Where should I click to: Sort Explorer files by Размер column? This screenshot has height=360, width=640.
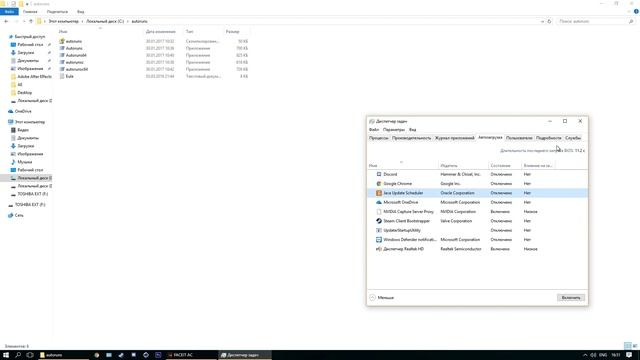pyautogui.click(x=236, y=31)
